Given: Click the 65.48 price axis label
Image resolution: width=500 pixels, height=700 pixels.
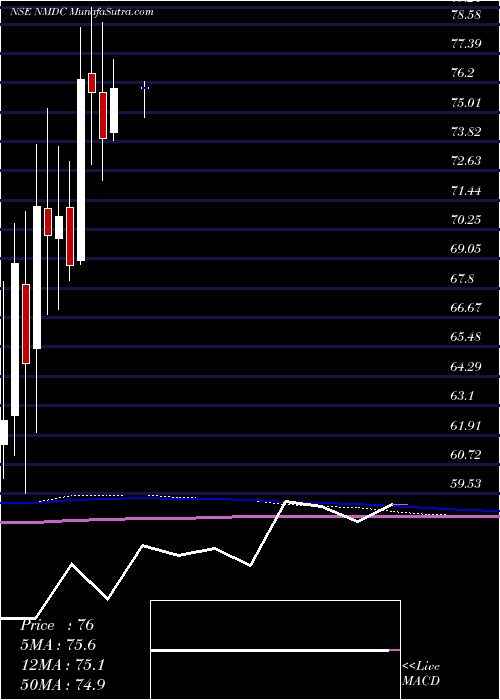Looking at the screenshot, I should [x=465, y=337].
